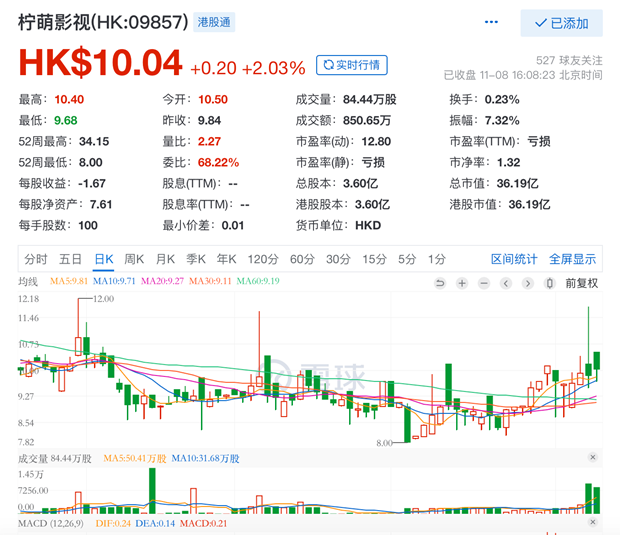Click the 港股通 tag
The image size is (620, 535).
coord(214,22)
